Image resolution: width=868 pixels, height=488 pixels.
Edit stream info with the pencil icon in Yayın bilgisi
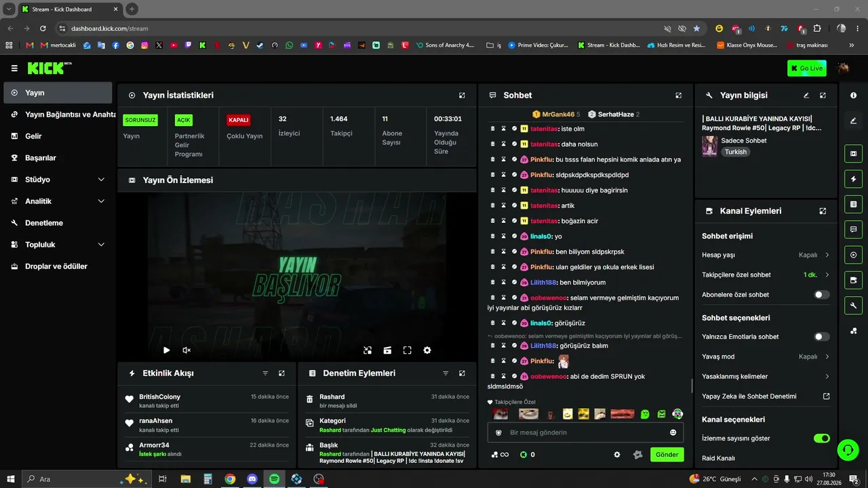click(x=806, y=96)
